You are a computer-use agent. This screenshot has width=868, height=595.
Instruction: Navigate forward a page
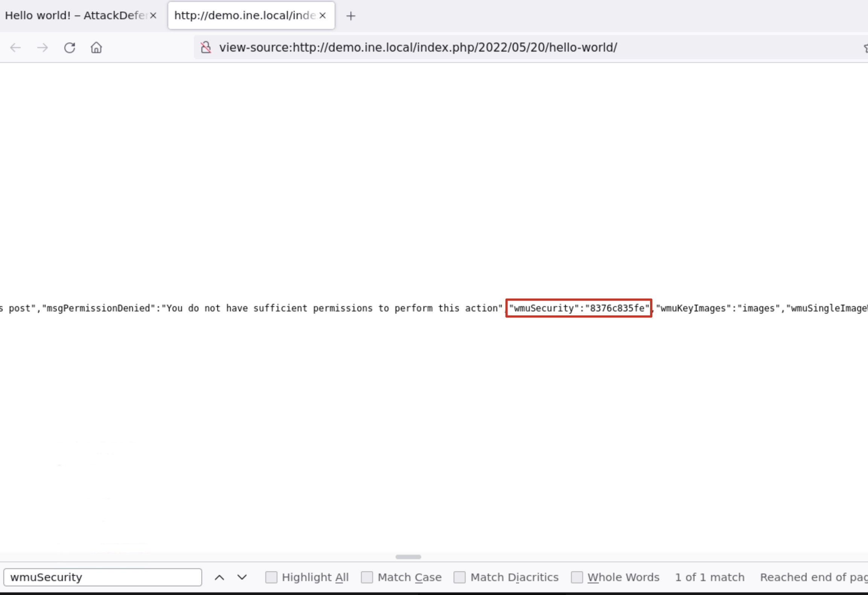(43, 47)
